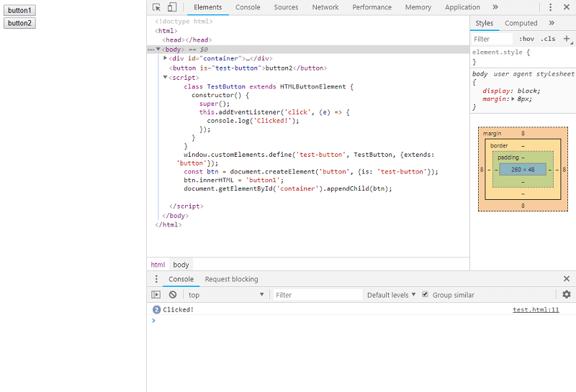
Task: Switch to the Network tab
Action: pyautogui.click(x=325, y=7)
